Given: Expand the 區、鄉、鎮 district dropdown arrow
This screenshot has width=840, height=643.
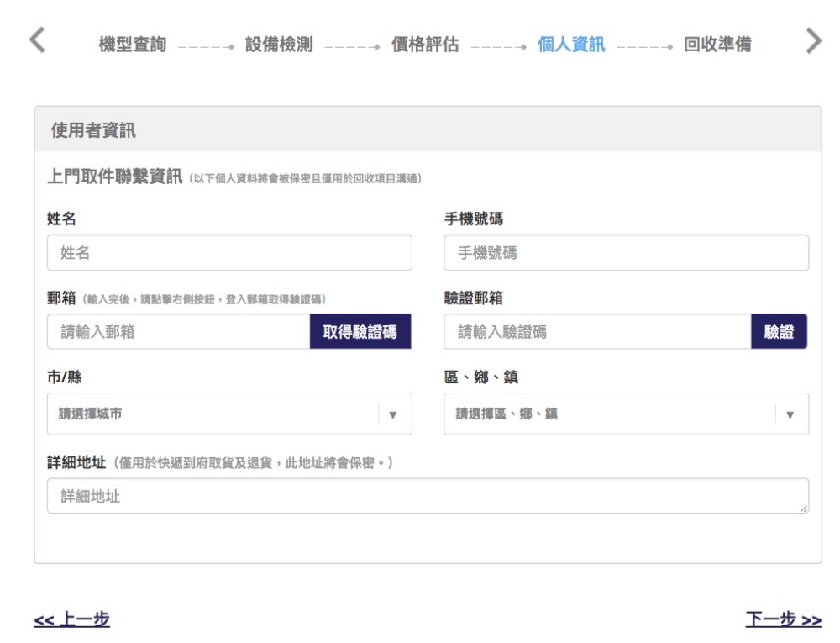Looking at the screenshot, I should (x=790, y=414).
